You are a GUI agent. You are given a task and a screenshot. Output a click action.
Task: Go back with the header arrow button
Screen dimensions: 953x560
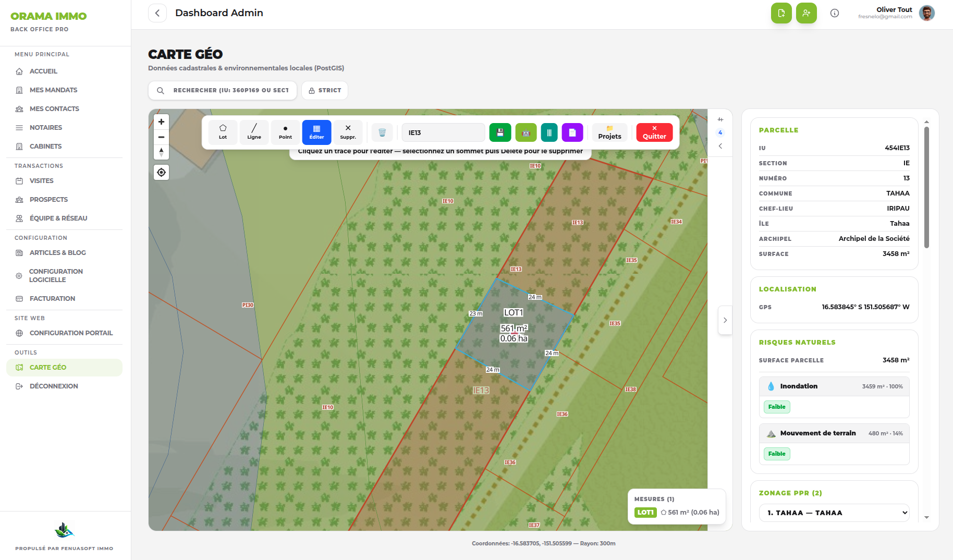pos(157,13)
